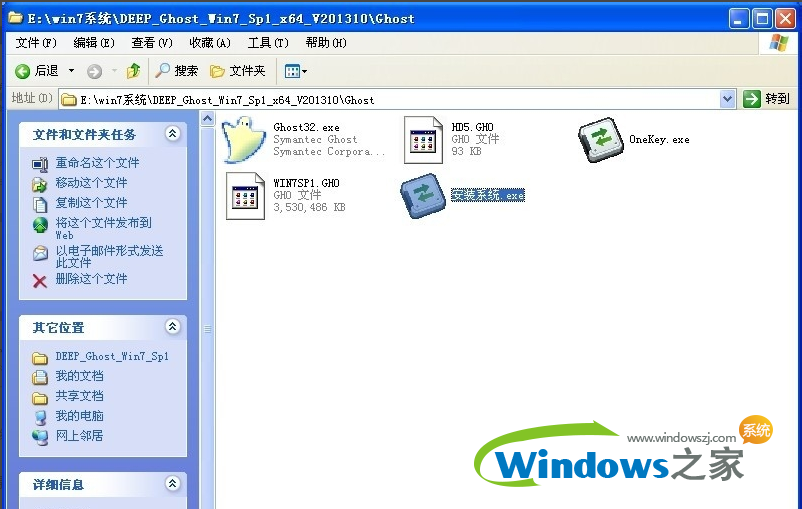
Task: Select the WIN7SP1.GHO image file
Action: click(x=245, y=195)
